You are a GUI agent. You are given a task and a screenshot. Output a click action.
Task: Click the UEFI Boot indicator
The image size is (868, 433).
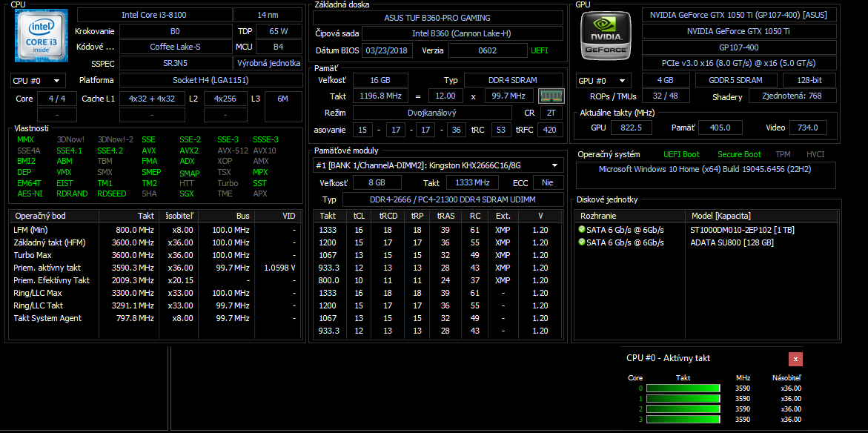[x=680, y=154]
